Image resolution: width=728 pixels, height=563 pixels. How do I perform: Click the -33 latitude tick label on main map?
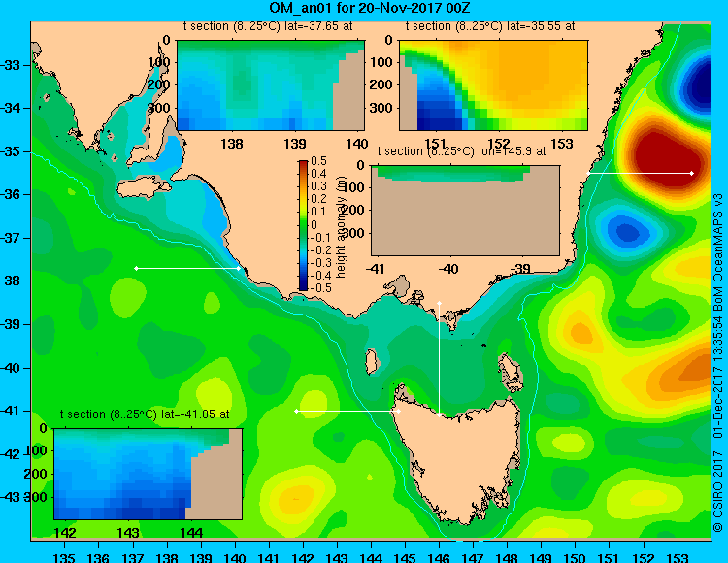[11, 64]
